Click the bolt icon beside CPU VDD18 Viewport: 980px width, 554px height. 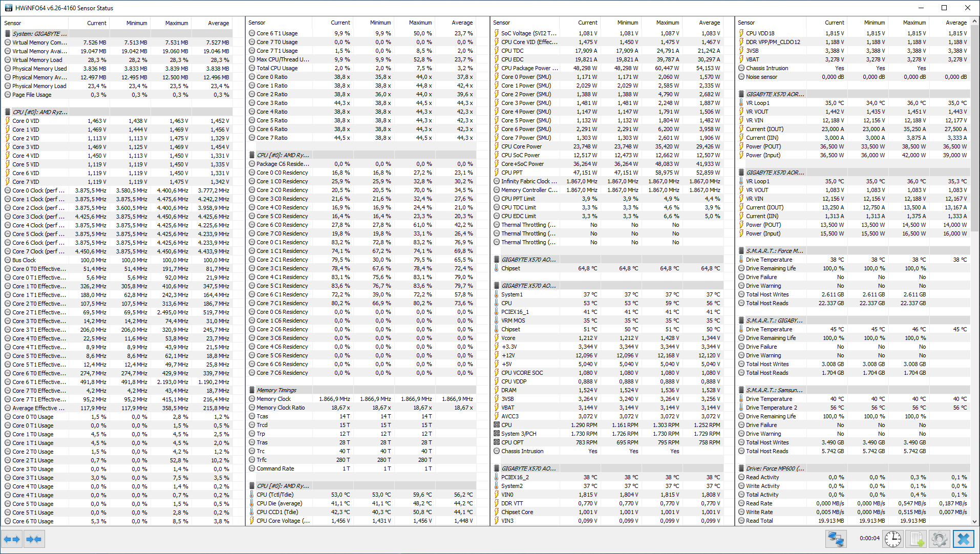[741, 33]
